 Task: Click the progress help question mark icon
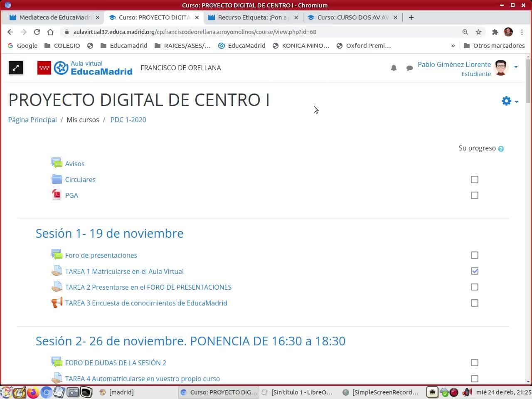point(501,149)
